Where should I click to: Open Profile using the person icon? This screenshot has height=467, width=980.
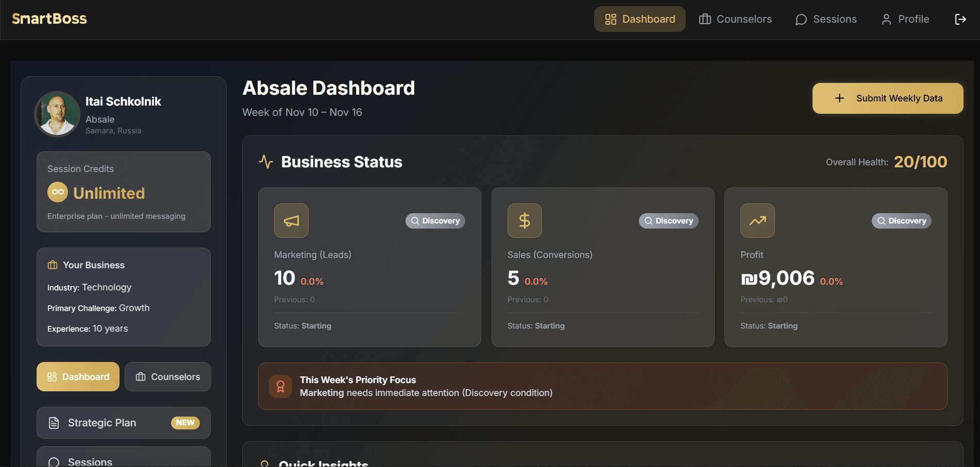click(x=886, y=19)
